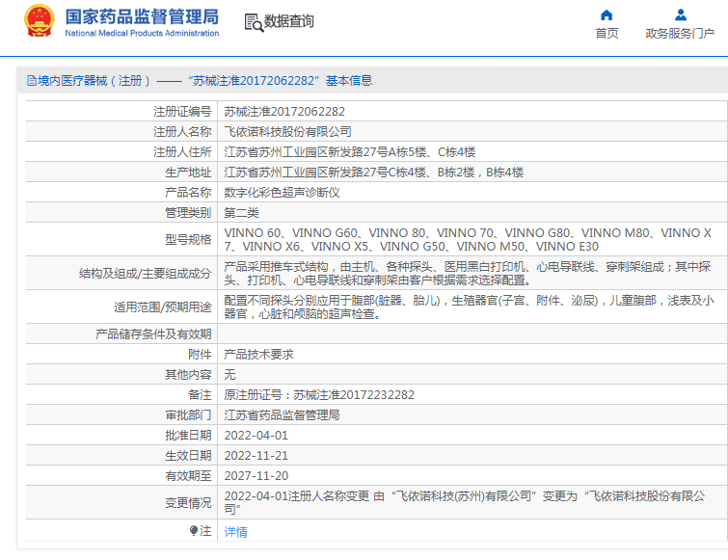Click the 有效期至 row label
Viewport: 728px width, 560px height.
(x=188, y=476)
